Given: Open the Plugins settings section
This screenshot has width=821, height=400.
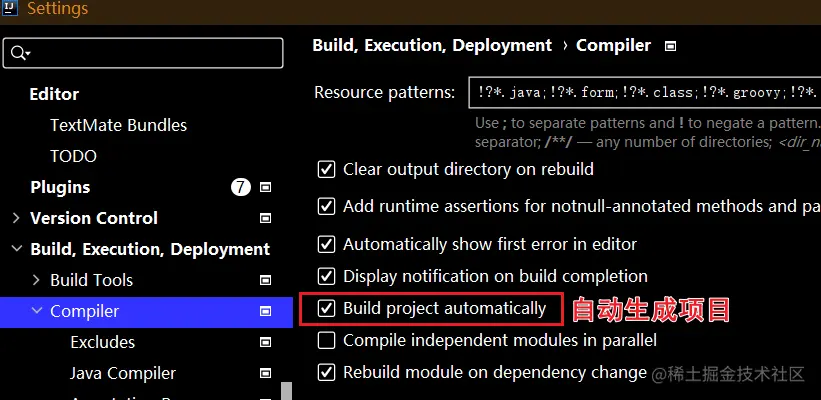Looking at the screenshot, I should 60,187.
